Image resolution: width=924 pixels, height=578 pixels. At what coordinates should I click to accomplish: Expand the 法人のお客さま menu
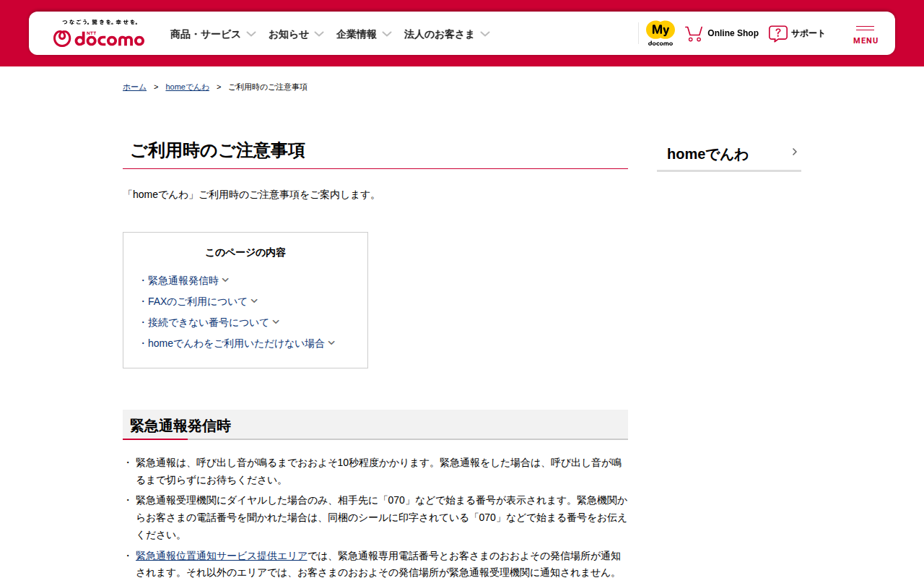point(447,34)
